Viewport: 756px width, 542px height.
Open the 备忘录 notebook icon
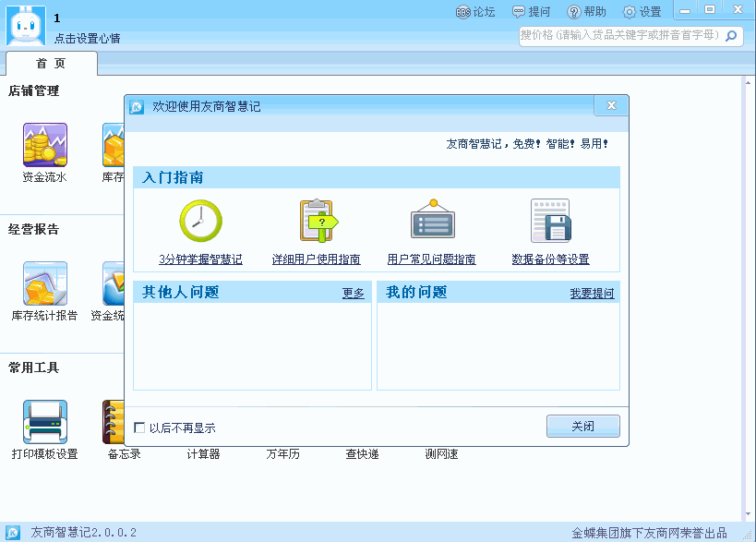(x=114, y=422)
